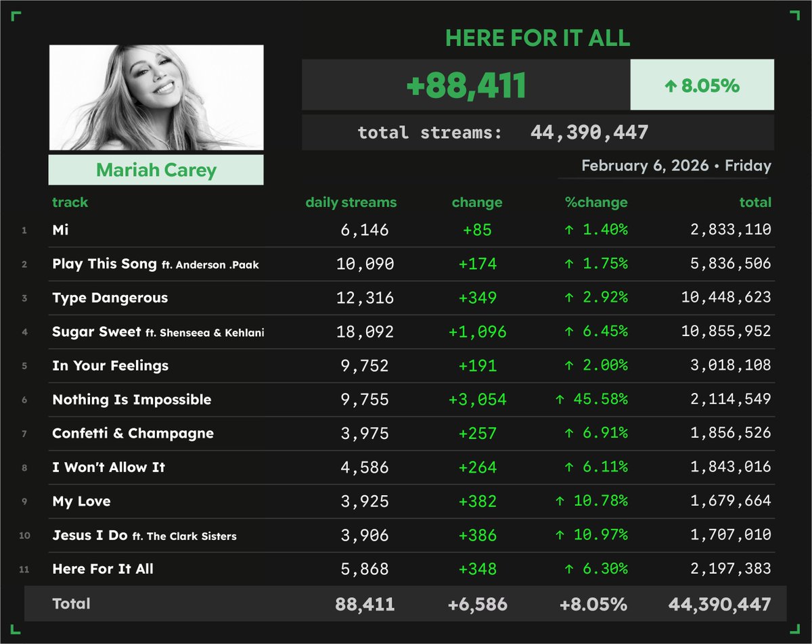Click the footer percent change +8.05%
Image resolution: width=812 pixels, height=644 pixels.
click(x=593, y=604)
